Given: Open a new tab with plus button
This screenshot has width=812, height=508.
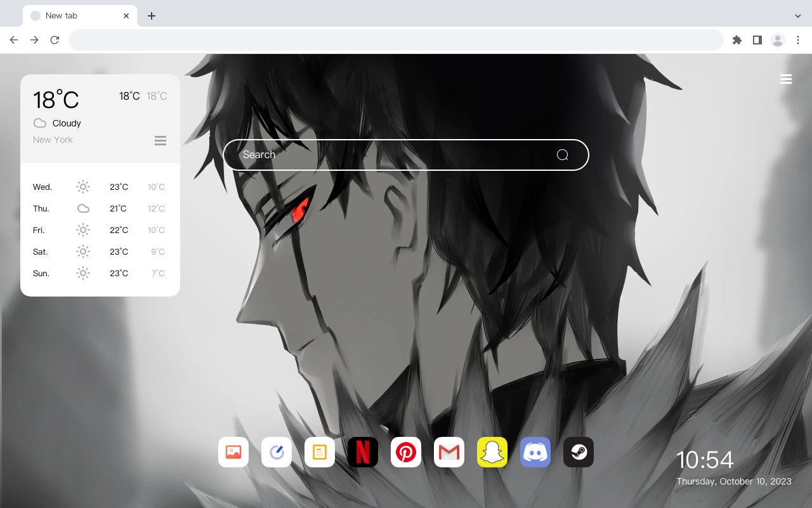Looking at the screenshot, I should (x=151, y=16).
